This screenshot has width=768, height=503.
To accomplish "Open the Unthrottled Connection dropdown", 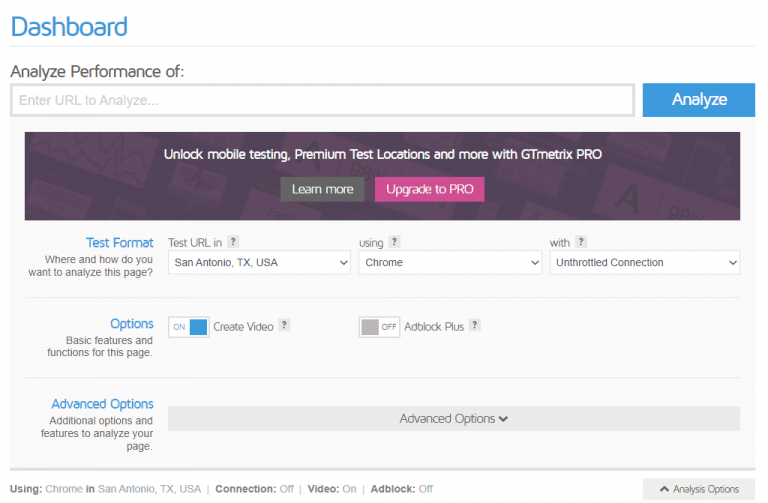I will click(644, 263).
